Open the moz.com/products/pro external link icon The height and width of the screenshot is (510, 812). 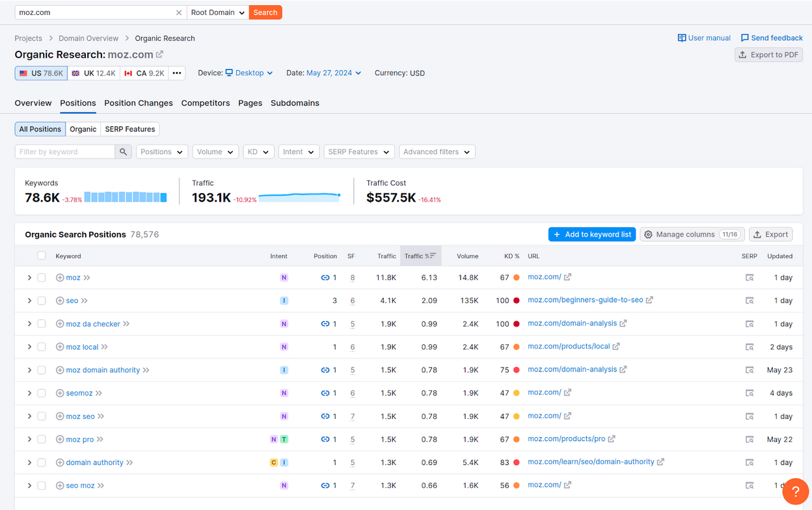point(612,439)
